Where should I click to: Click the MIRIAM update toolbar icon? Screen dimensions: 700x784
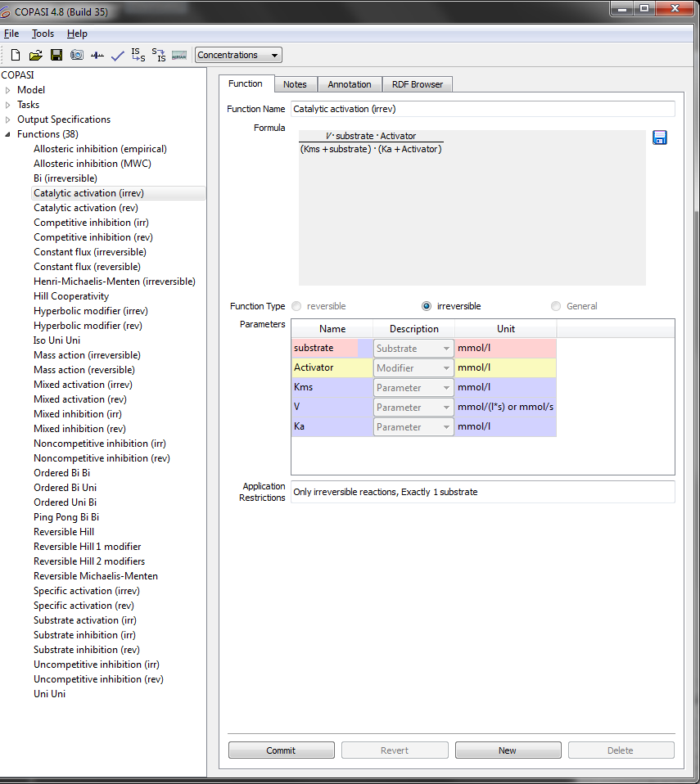179,55
